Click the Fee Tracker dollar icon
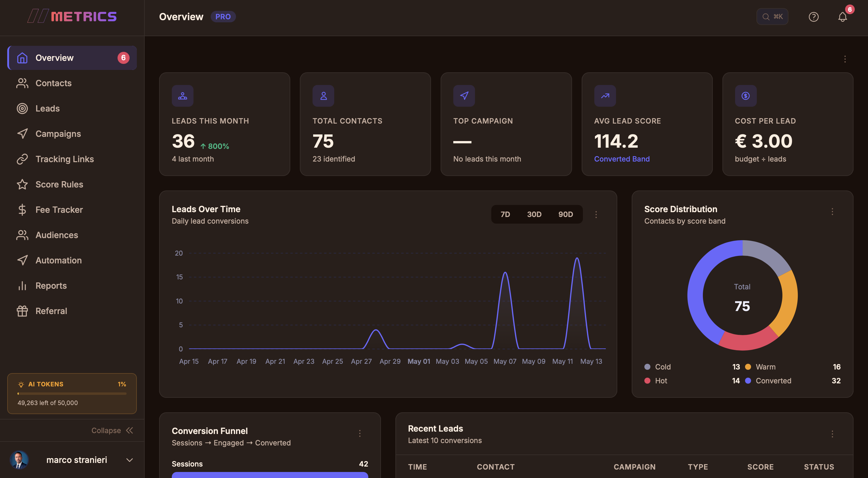 [x=22, y=209]
